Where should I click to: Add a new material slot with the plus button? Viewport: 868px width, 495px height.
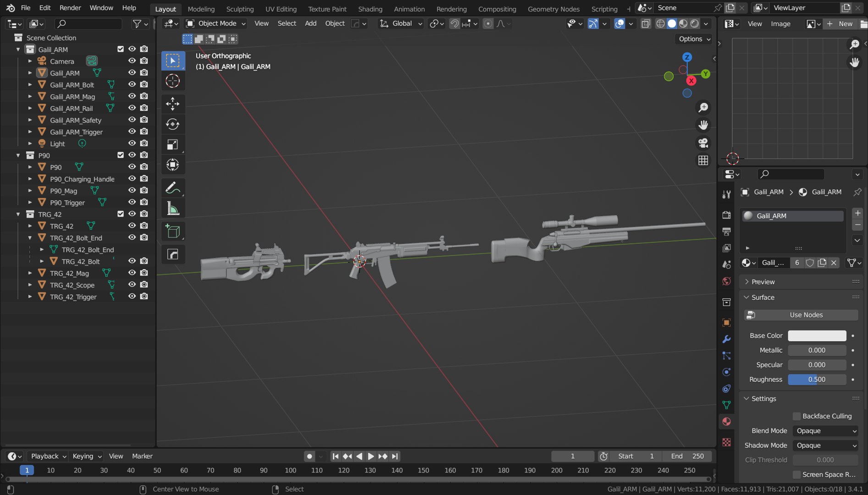[857, 213]
